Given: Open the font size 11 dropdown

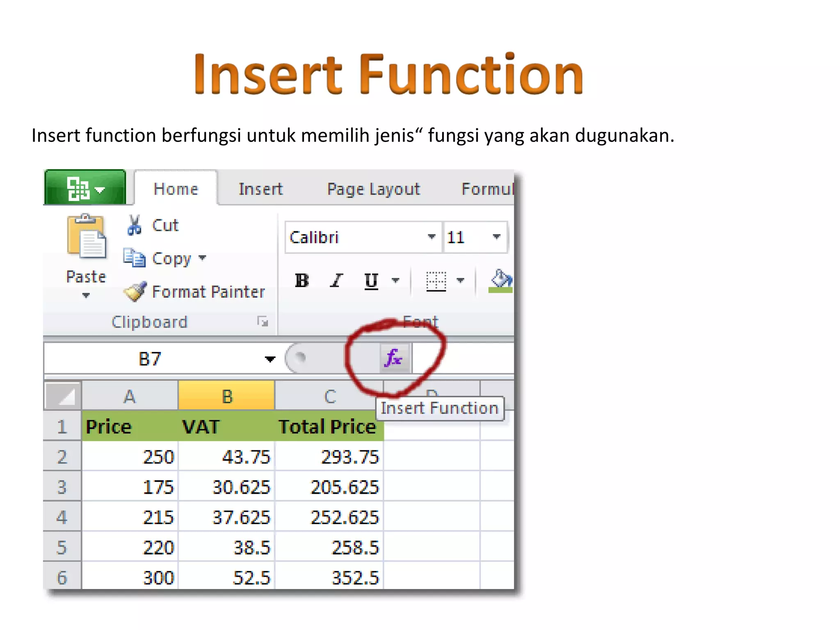Looking at the screenshot, I should click(496, 237).
